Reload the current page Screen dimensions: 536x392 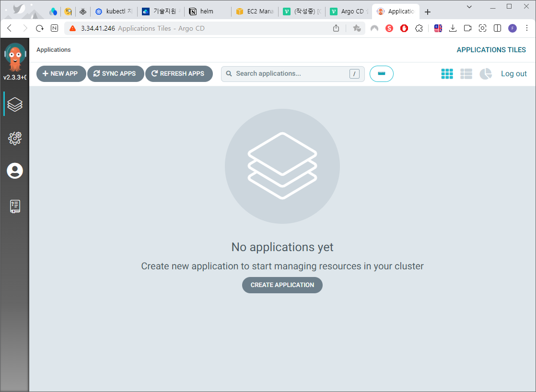point(40,28)
